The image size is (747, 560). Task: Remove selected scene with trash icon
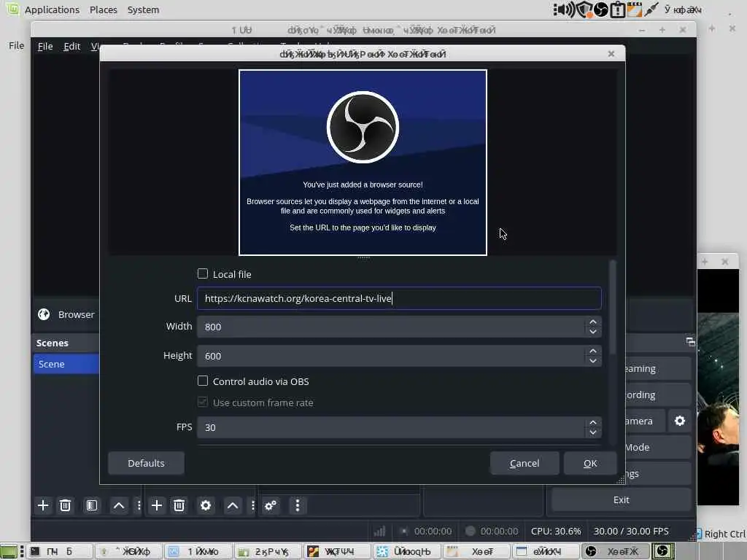[x=65, y=505]
